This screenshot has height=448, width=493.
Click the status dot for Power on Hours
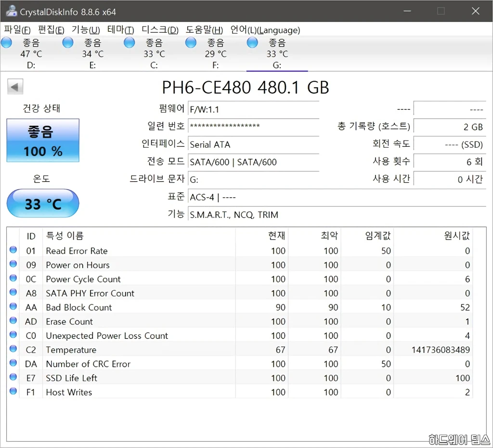[13, 264]
